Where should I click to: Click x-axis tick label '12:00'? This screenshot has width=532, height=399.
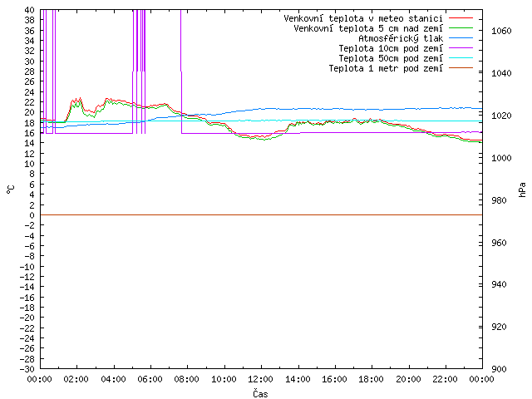[x=260, y=379]
